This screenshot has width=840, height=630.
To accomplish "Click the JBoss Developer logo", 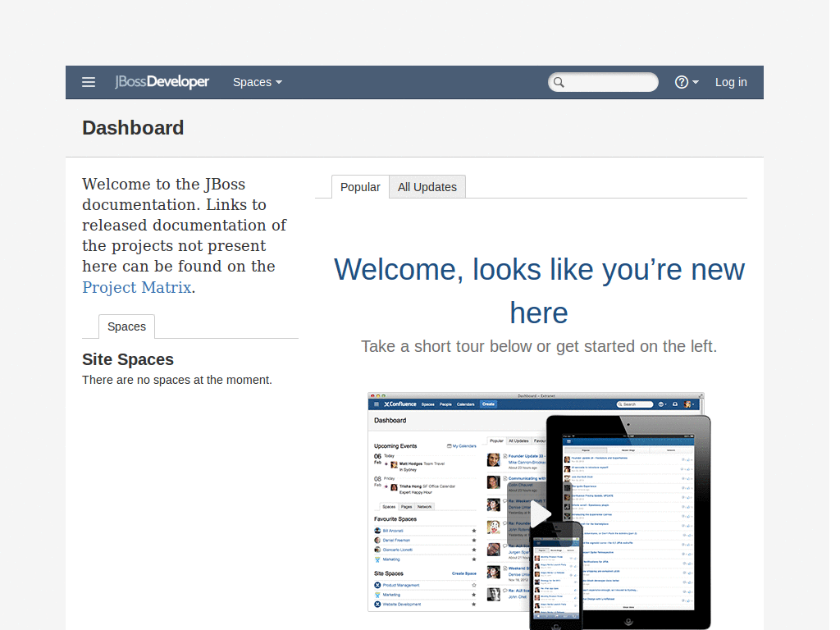I will pos(162,81).
